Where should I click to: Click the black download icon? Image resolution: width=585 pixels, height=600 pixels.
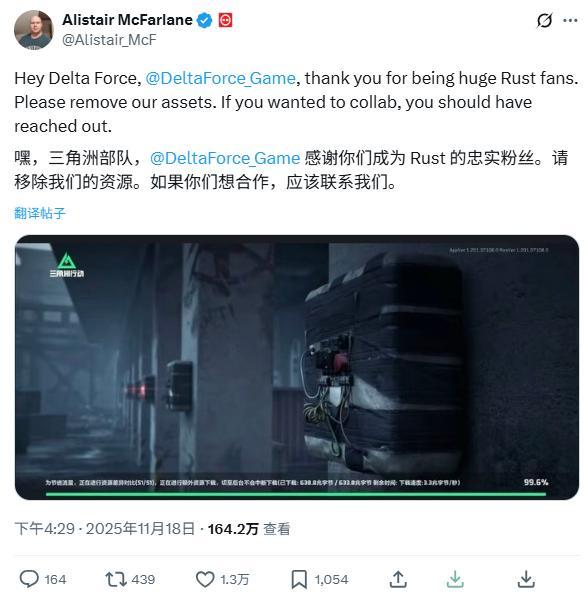(x=526, y=579)
